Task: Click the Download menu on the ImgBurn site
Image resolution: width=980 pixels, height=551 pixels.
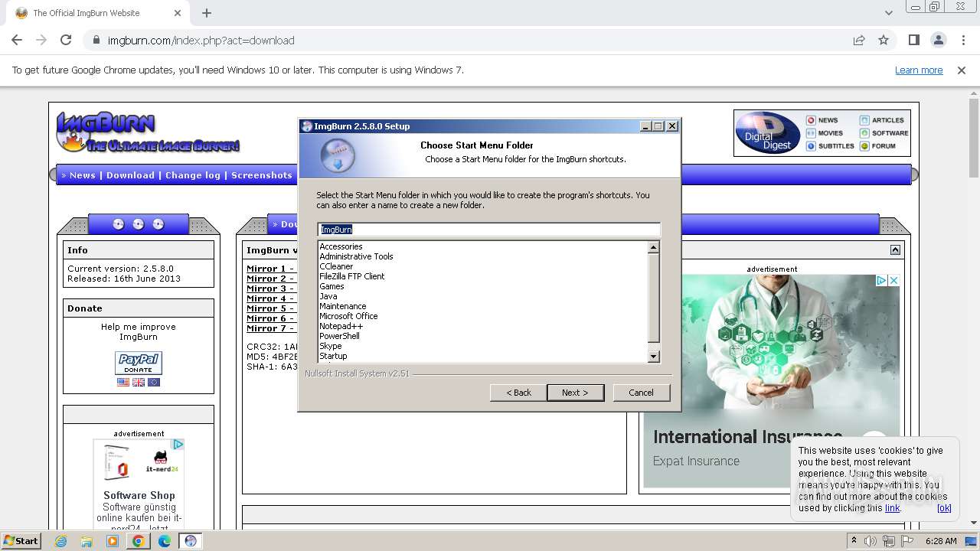Action: 130,175
